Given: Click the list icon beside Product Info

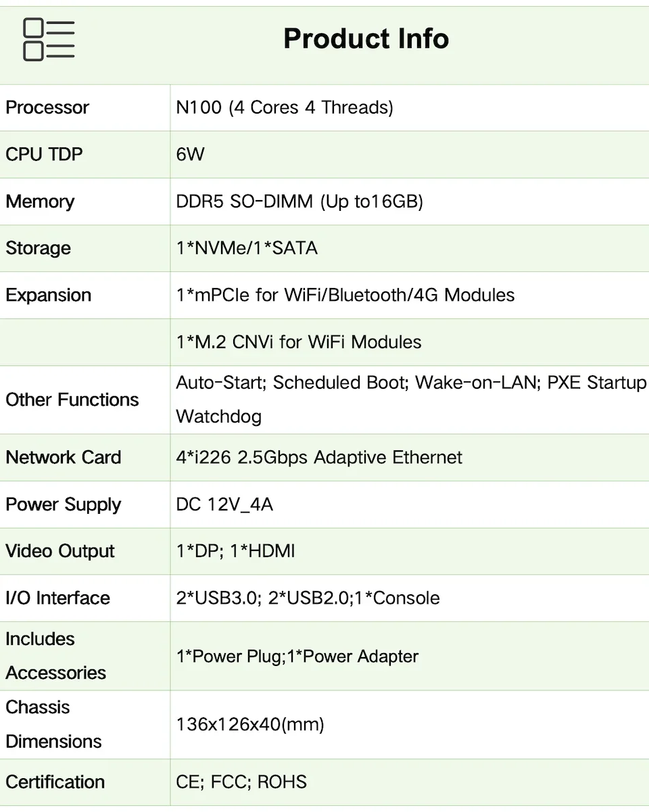Looking at the screenshot, I should click(49, 40).
